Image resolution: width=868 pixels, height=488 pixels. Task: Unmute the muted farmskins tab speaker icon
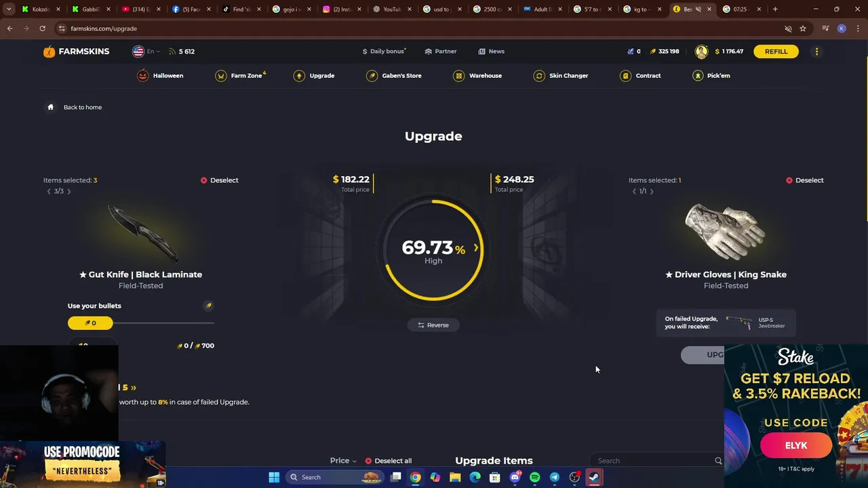698,9
